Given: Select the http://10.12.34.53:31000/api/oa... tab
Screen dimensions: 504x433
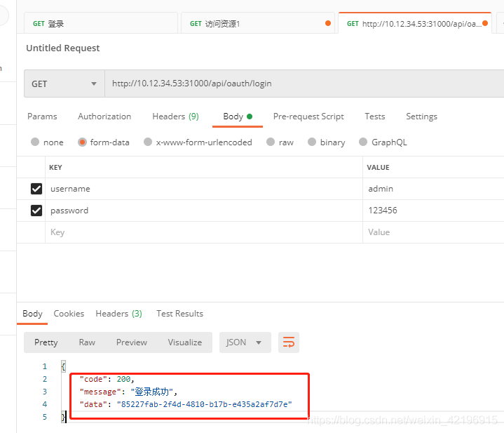Looking at the screenshot, I should [x=415, y=23].
